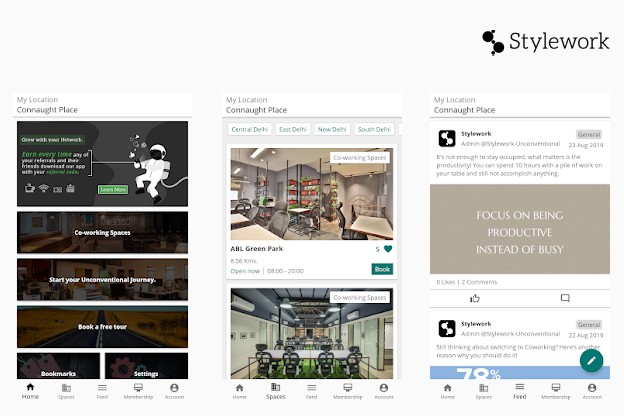The image size is (624, 416).
Task: Tap Home icon on the feed screen
Action: (448, 390)
